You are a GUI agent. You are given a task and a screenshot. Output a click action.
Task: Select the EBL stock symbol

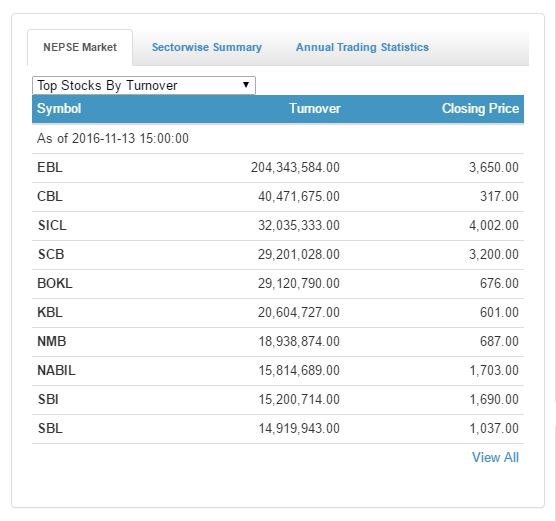(50, 167)
